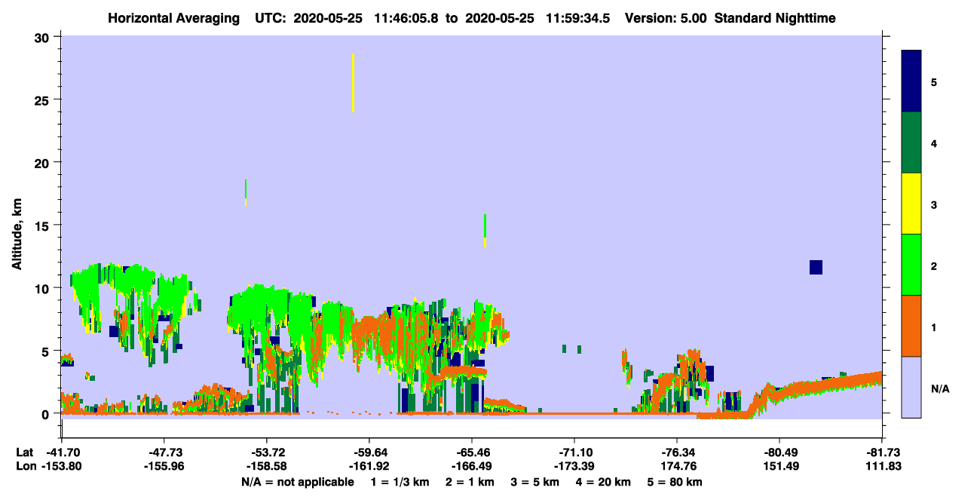This screenshot has width=980, height=503.
Task: Click the 'Version: 5.00' text
Action: coord(666,18)
